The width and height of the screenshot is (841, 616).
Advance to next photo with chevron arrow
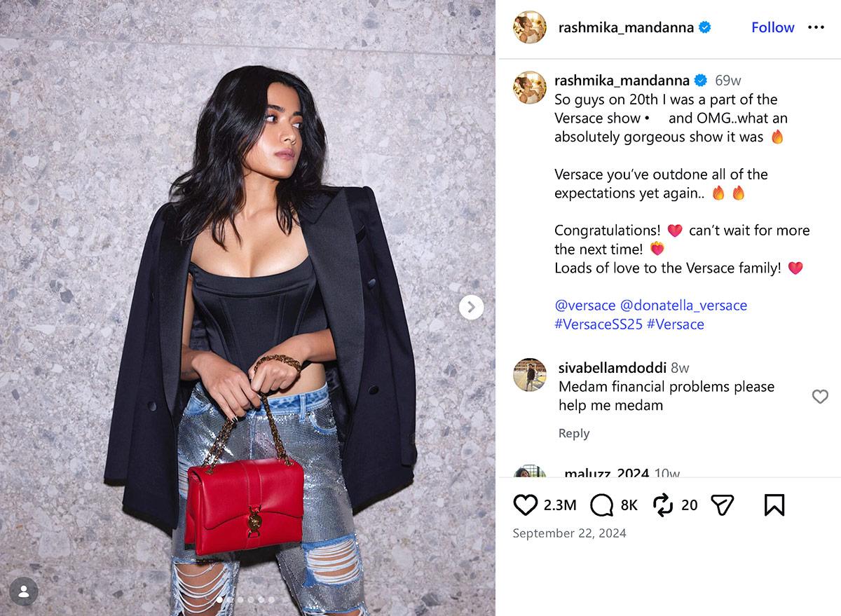point(471,307)
